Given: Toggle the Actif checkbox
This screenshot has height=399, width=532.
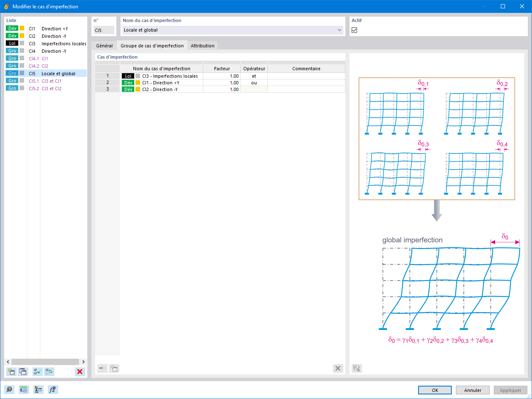Looking at the screenshot, I should pos(354,30).
